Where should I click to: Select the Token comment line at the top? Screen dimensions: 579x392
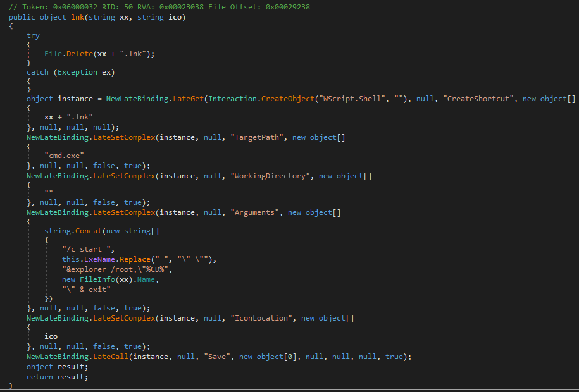[159, 7]
